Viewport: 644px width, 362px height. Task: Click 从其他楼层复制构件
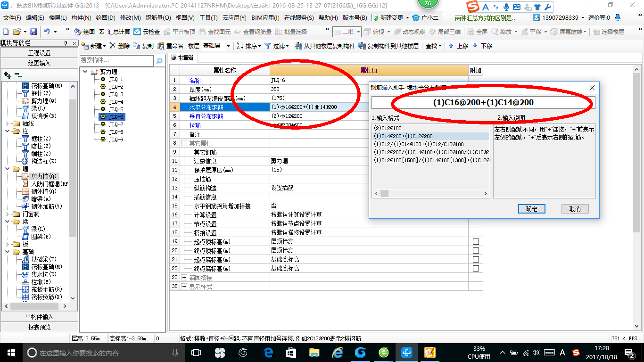click(325, 46)
